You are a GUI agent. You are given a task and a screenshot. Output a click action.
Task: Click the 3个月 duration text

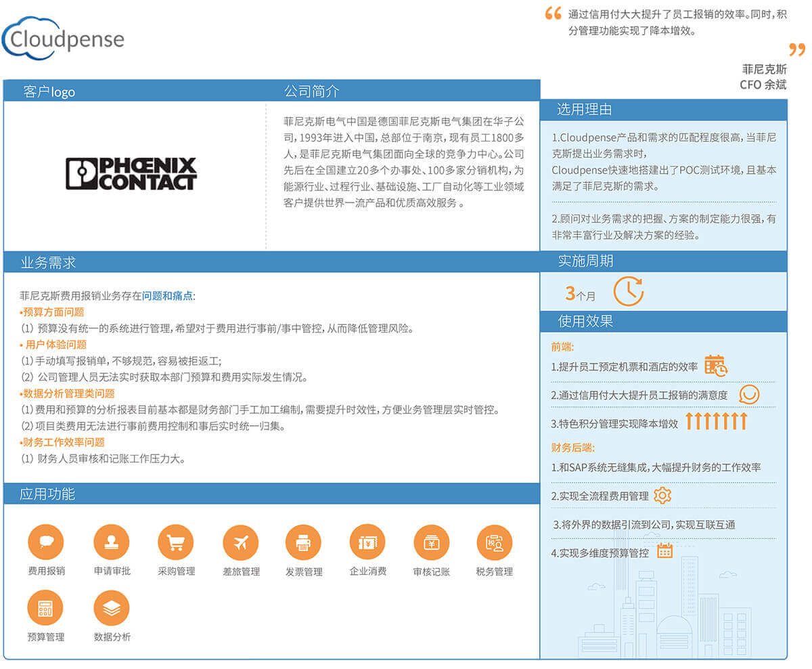[x=581, y=294]
